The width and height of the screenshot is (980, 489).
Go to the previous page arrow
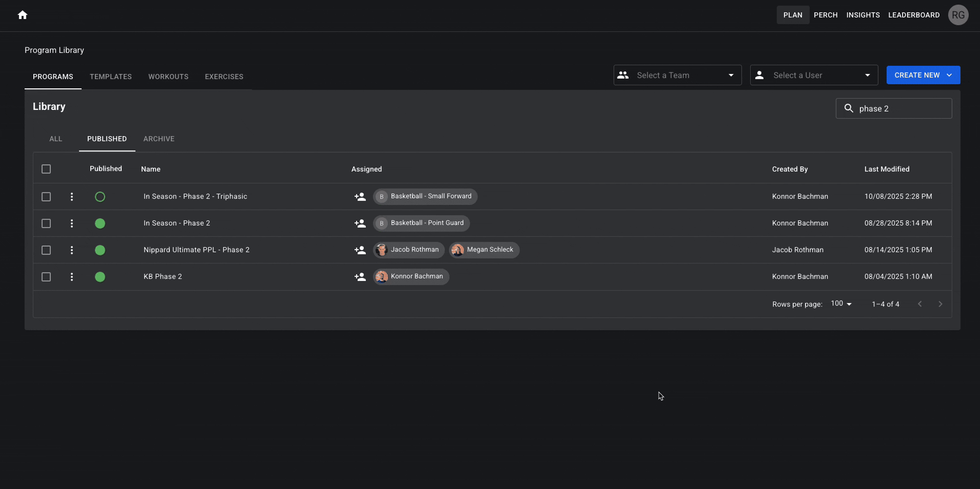tap(920, 304)
